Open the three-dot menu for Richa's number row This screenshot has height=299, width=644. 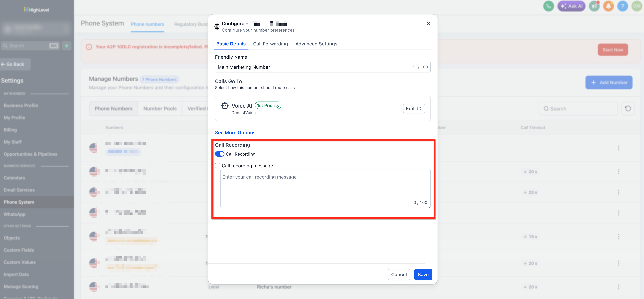(618, 287)
